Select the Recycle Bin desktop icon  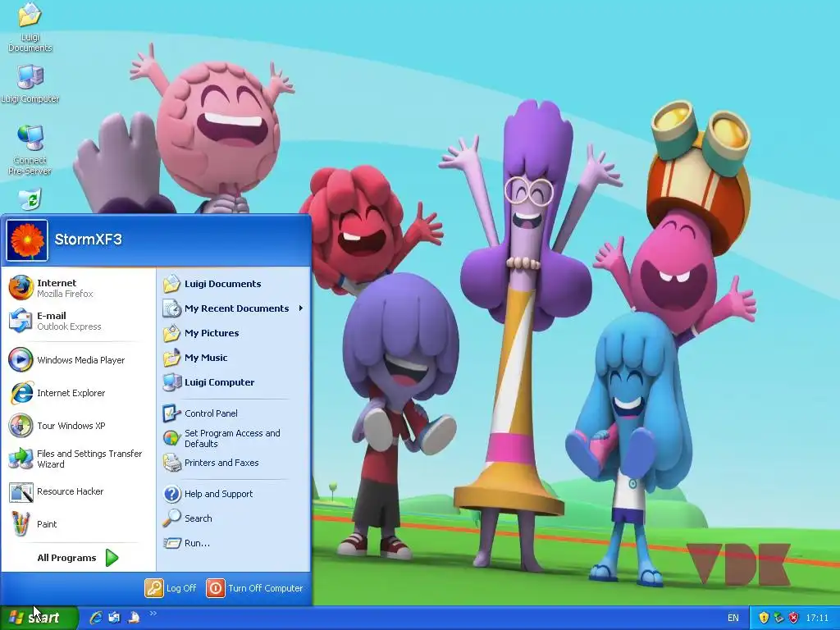coord(30,199)
